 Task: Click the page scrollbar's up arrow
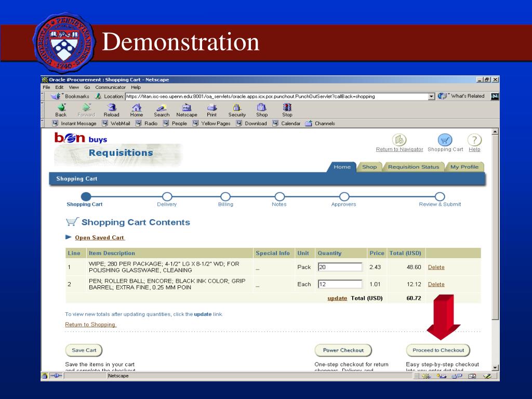coord(495,131)
